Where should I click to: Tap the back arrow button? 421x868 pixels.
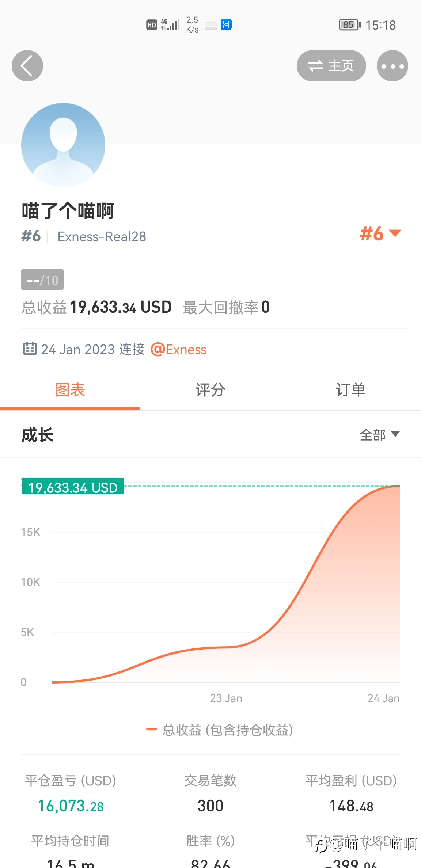point(27,66)
